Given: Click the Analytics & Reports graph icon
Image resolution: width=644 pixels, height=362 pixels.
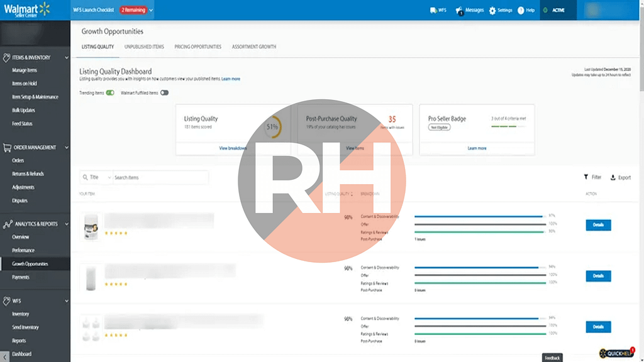Looking at the screenshot, I should pos(8,224).
